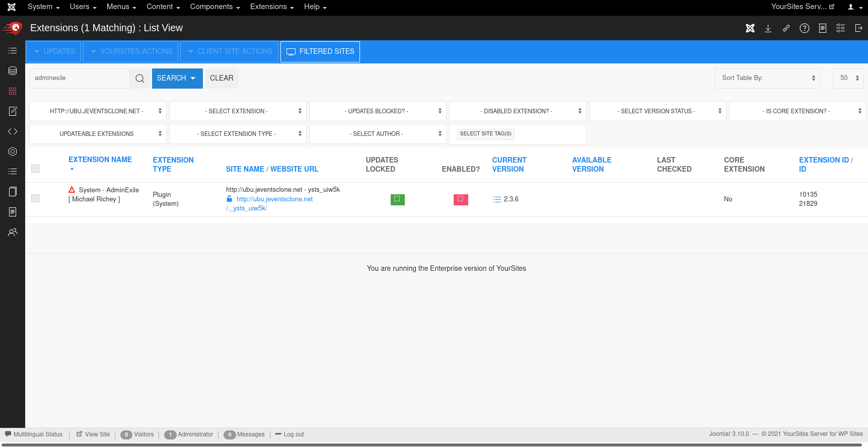The image size is (868, 448).
Task: Click the red warning triangle beside AdminExile
Action: [72, 190]
